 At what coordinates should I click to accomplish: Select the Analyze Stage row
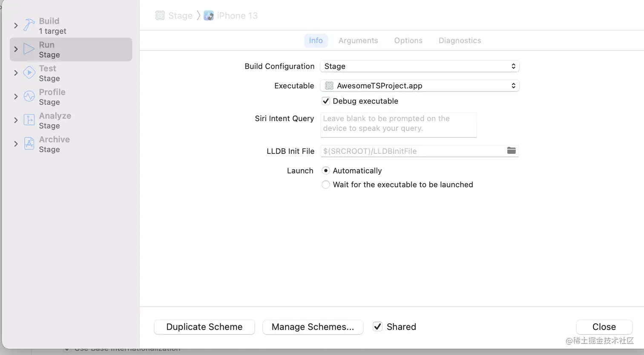(71, 120)
